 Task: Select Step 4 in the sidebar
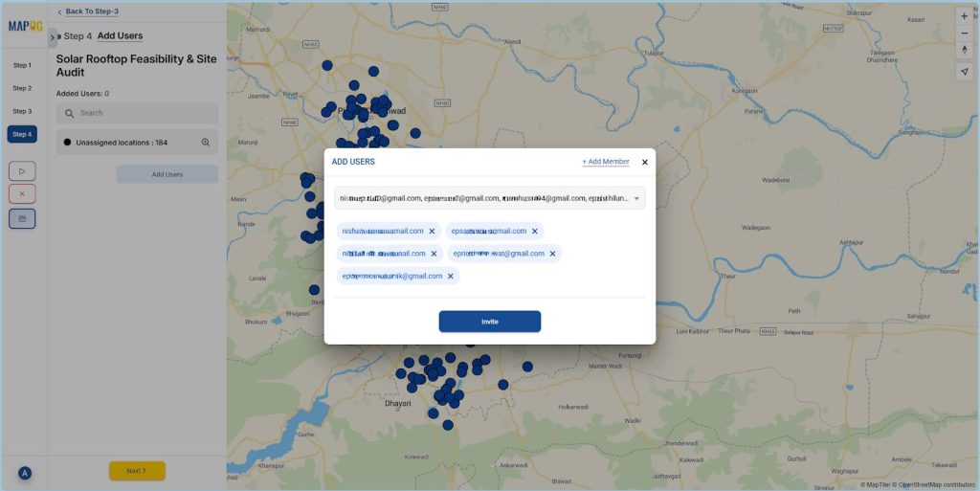[x=23, y=134]
